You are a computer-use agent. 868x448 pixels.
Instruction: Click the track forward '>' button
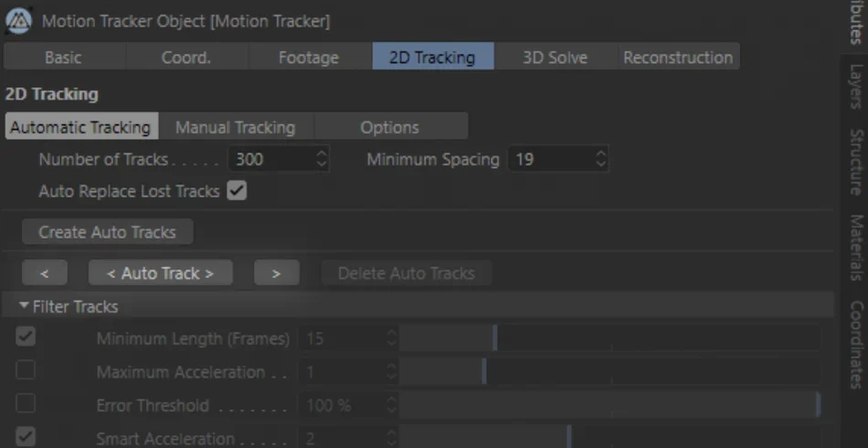pos(277,273)
